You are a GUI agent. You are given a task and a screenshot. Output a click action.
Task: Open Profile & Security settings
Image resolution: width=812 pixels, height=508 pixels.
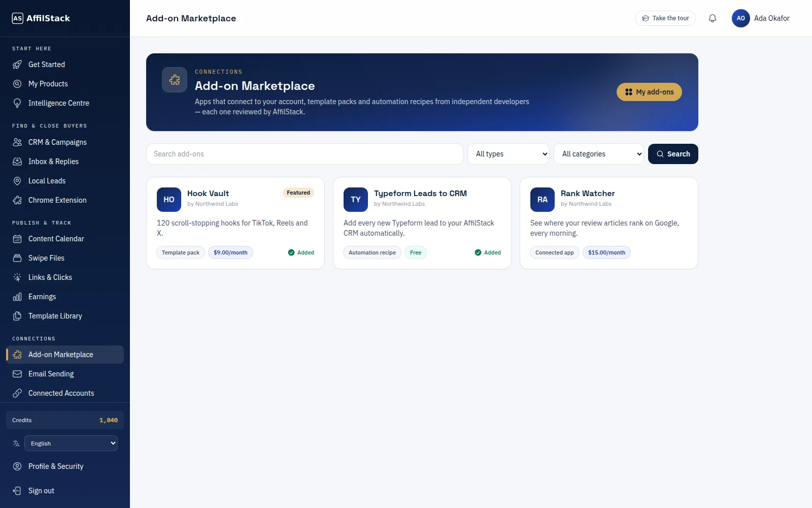click(65, 466)
